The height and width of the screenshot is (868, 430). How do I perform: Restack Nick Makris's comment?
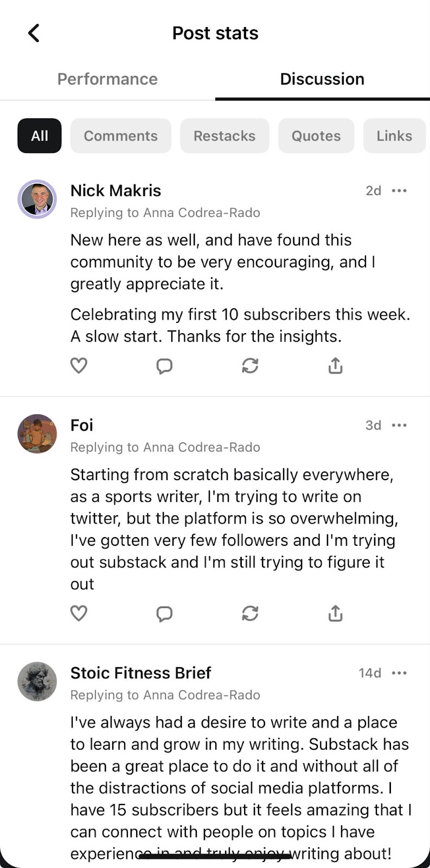point(250,366)
